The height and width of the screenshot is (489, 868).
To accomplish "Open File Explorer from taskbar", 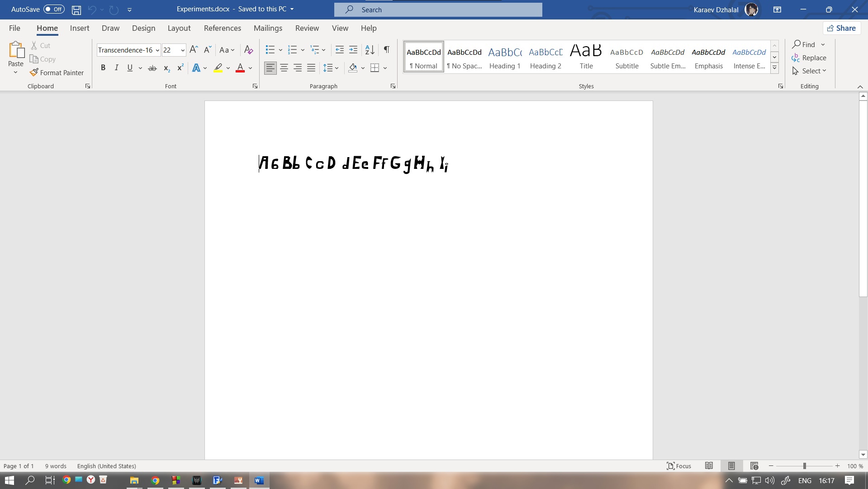I will pos(134,480).
